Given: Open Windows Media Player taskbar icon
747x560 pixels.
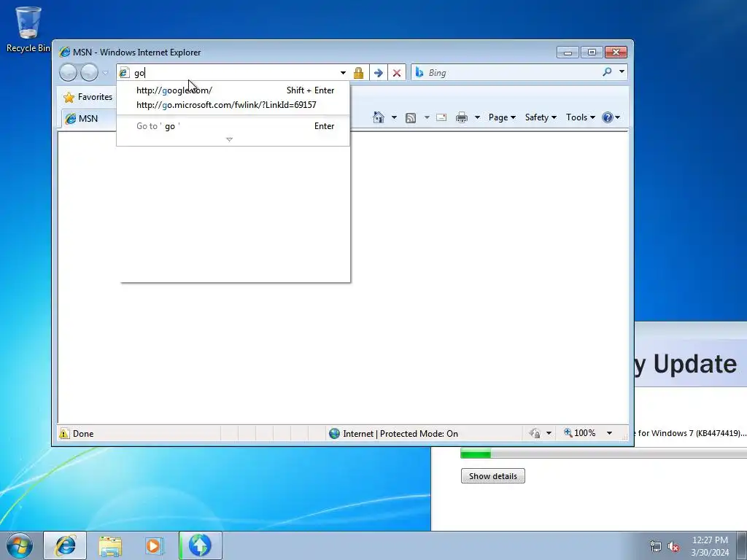Looking at the screenshot, I should point(154,545).
